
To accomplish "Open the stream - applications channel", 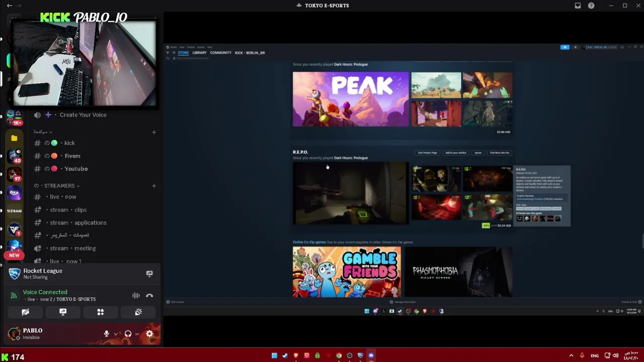I will pos(78,223).
